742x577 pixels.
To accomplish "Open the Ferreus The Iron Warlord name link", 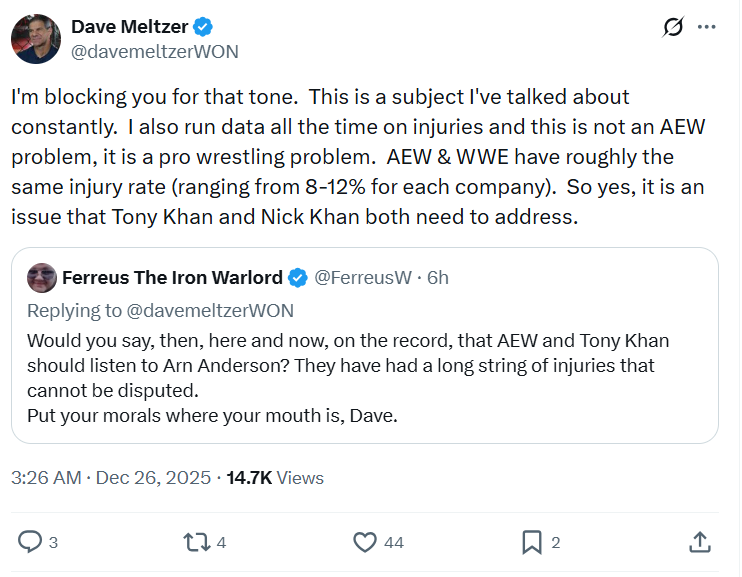I will point(171,278).
